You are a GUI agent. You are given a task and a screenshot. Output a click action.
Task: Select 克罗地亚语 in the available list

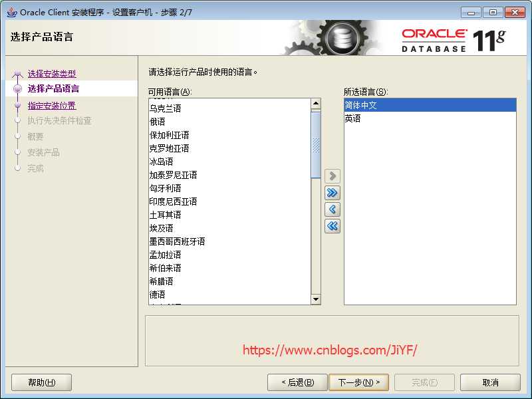click(229, 148)
